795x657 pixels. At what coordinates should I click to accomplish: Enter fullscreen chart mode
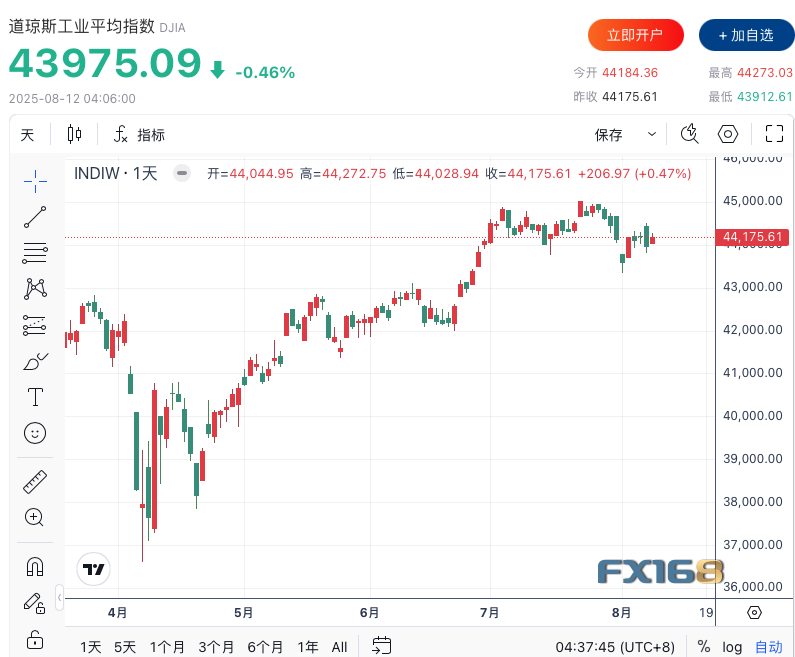coord(774,134)
